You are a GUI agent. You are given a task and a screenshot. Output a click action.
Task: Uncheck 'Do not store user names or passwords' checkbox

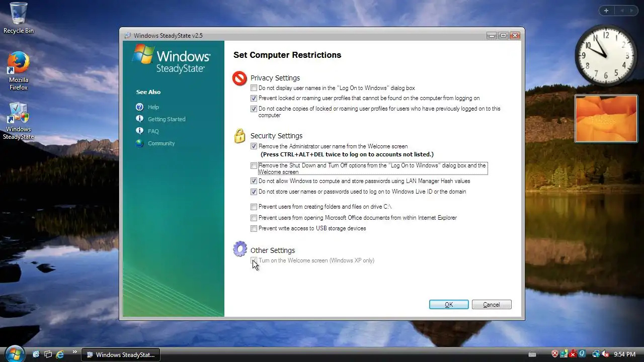click(254, 192)
